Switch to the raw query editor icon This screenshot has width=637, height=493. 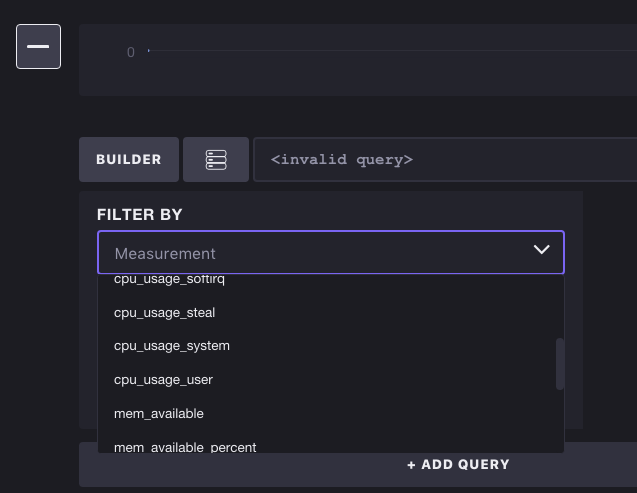(x=216, y=160)
